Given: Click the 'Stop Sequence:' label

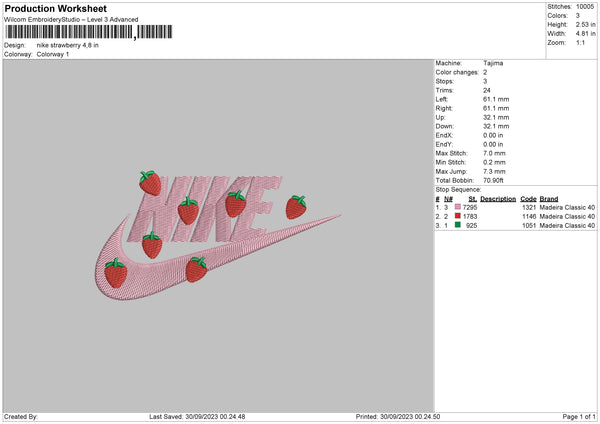Looking at the screenshot, I should click(x=458, y=189).
